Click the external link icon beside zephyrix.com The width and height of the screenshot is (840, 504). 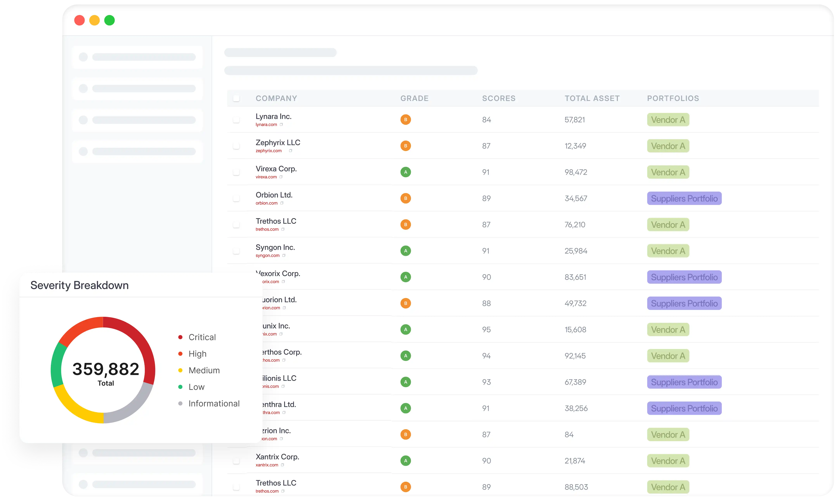tap(290, 151)
